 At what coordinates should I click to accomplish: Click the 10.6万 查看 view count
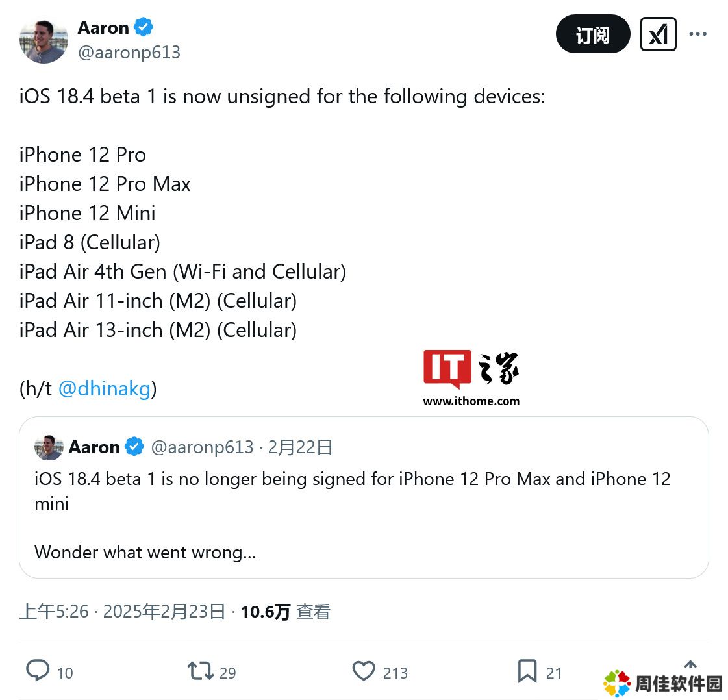click(x=286, y=612)
